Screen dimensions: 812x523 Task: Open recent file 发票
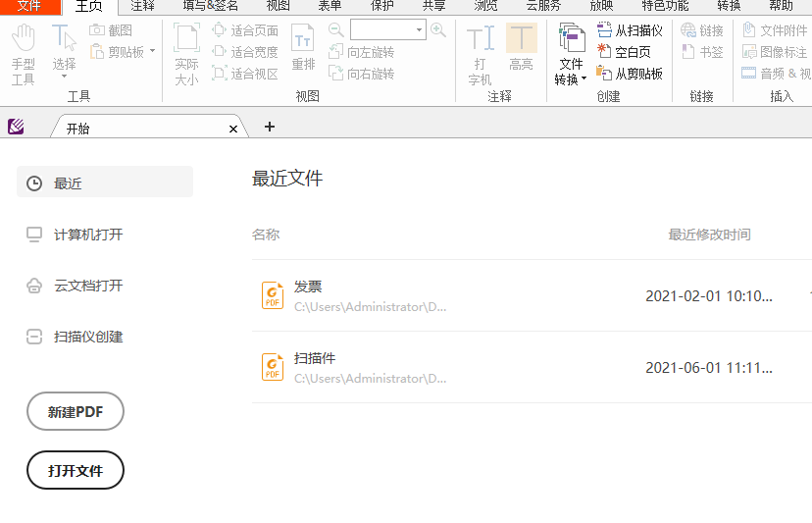point(532,295)
